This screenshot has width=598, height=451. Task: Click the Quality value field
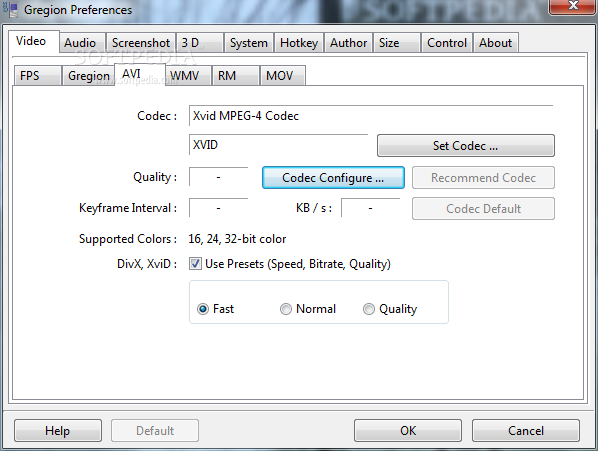(219, 177)
